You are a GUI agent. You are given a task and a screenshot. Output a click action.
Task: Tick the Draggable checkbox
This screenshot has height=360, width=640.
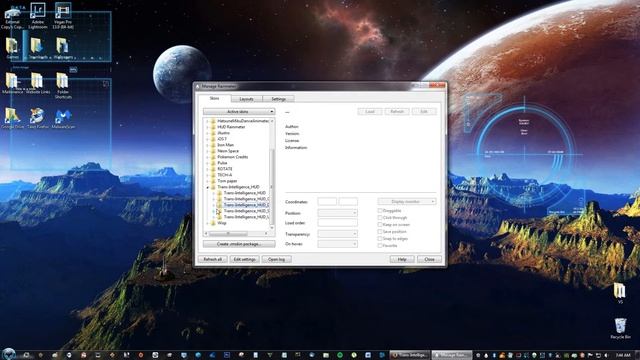tap(380, 211)
